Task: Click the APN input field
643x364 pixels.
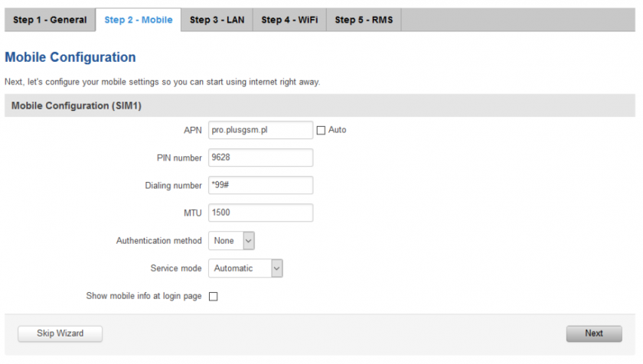Action: (x=261, y=130)
